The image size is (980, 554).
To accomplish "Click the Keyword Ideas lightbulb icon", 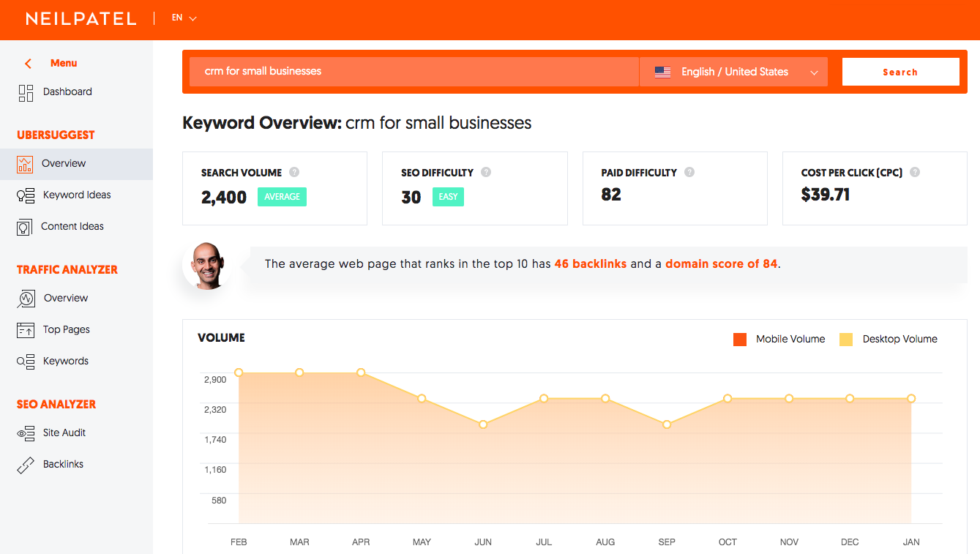I will pos(26,195).
